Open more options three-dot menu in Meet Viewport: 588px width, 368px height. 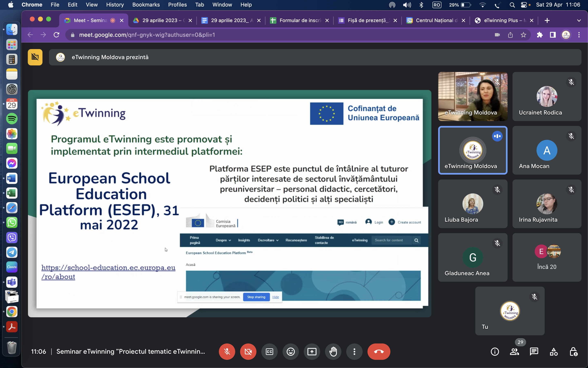354,351
